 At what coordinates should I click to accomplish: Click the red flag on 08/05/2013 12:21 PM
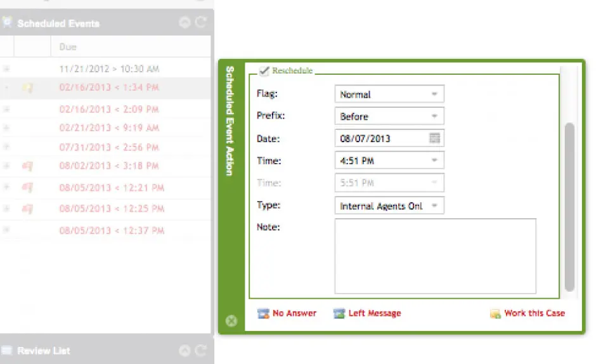(27, 188)
